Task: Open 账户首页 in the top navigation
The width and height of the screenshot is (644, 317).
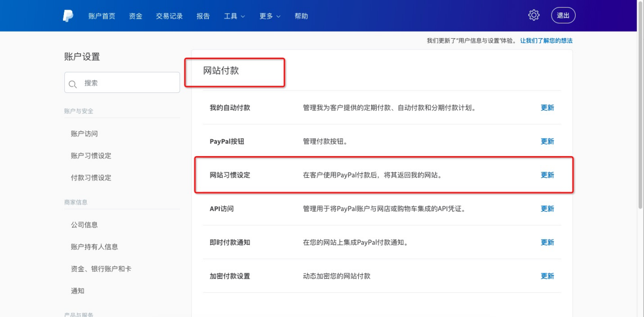Action: (x=102, y=16)
